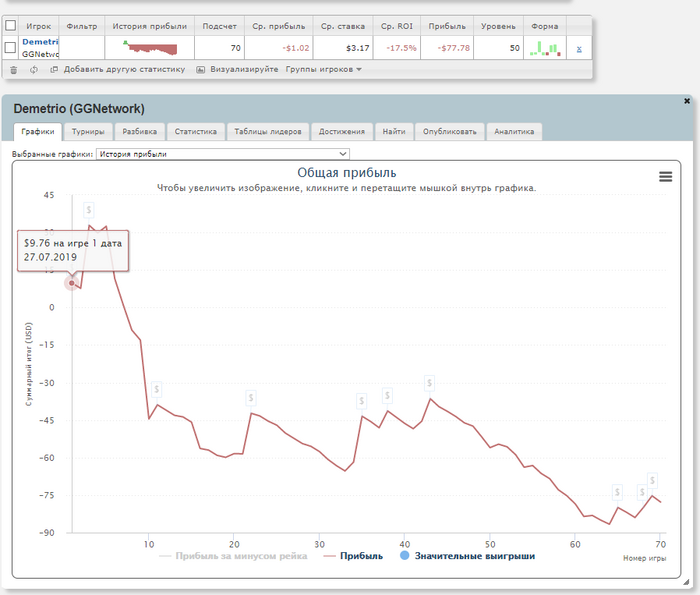The height and width of the screenshot is (595, 700).
Task: Click Ср. ставка column header
Action: point(343,26)
